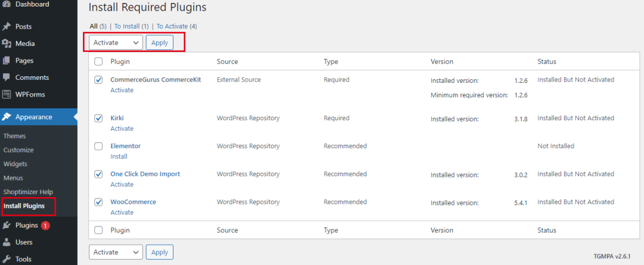644x265 pixels.
Task: Click the Users person icon
Action: pos(7,242)
